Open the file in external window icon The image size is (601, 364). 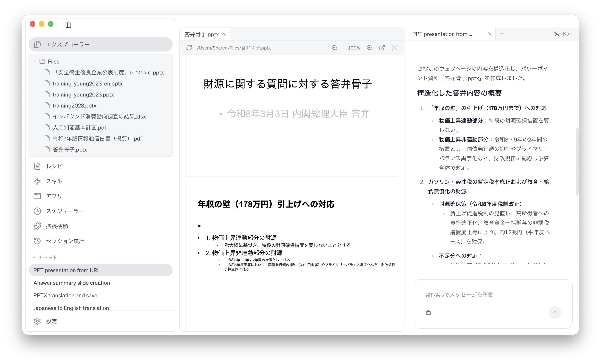tap(382, 48)
